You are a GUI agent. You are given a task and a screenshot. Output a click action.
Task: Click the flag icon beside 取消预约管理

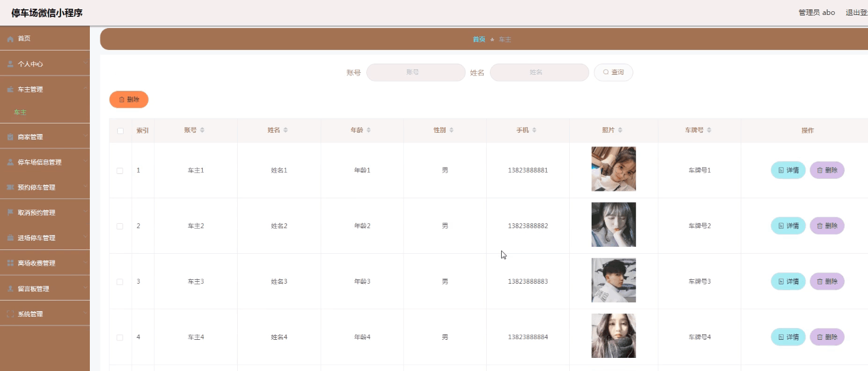(10, 213)
